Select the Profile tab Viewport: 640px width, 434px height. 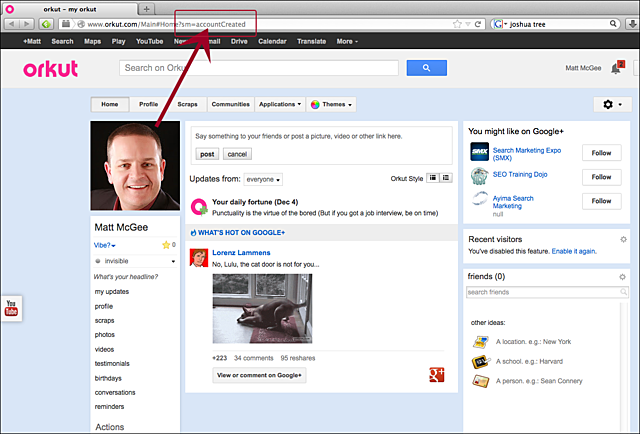[149, 105]
